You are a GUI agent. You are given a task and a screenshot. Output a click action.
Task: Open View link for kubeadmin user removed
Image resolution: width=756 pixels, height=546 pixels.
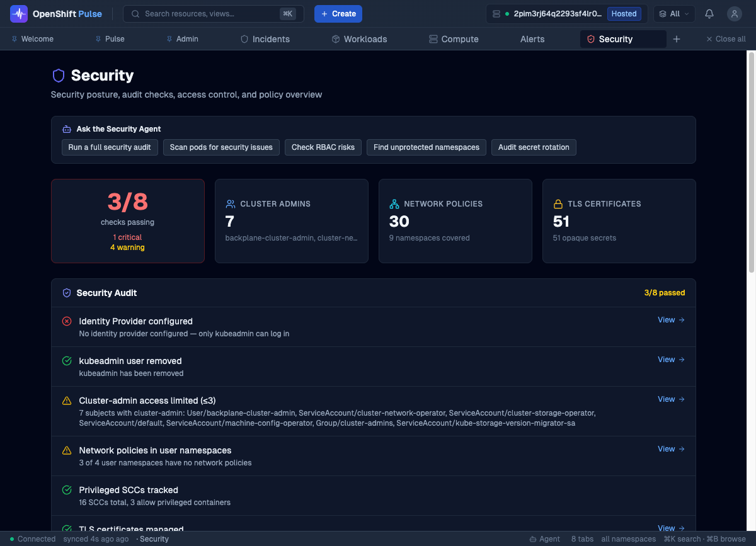670,360
